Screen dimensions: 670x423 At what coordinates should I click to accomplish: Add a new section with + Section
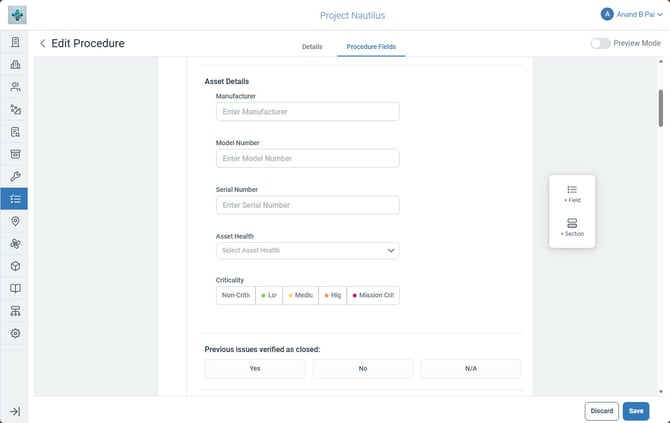(x=572, y=227)
